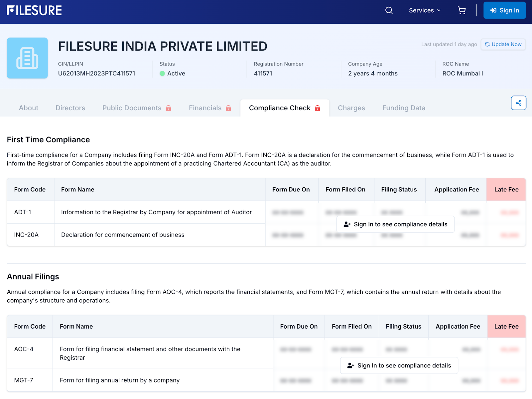Click lock icon beside Public Documents
This screenshot has width=532, height=399.
169,108
